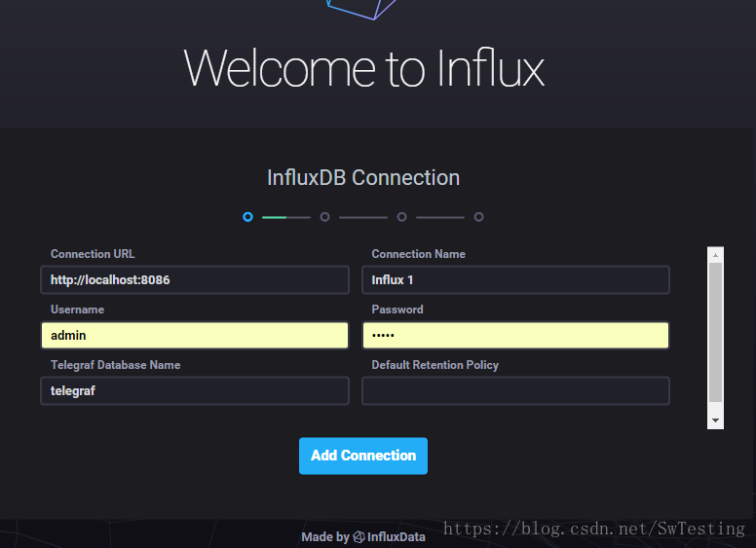
Task: Edit the Telegraf Database Name field
Action: click(195, 390)
